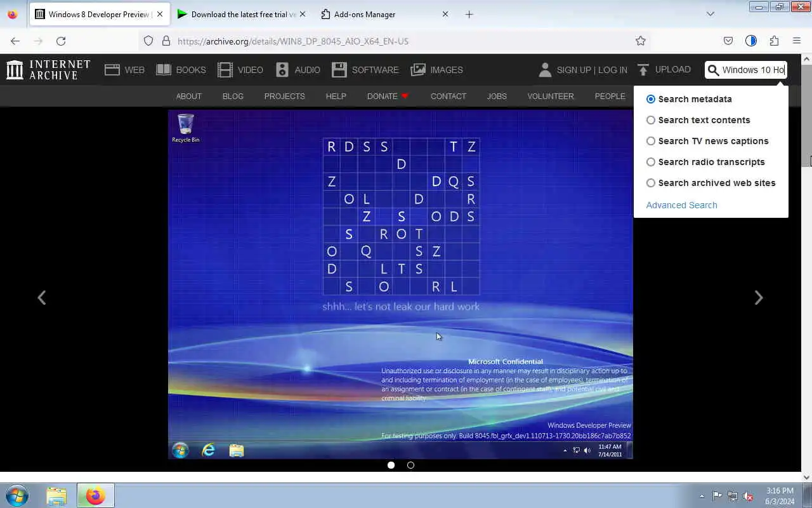812x508 pixels.
Task: Switch to Windows 8 Developer Preview tab
Action: (98, 14)
